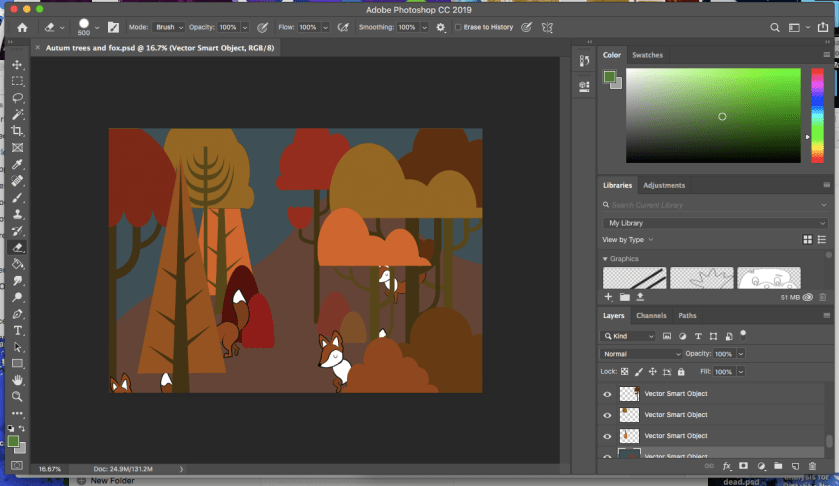Click the Pen tool

(17, 314)
